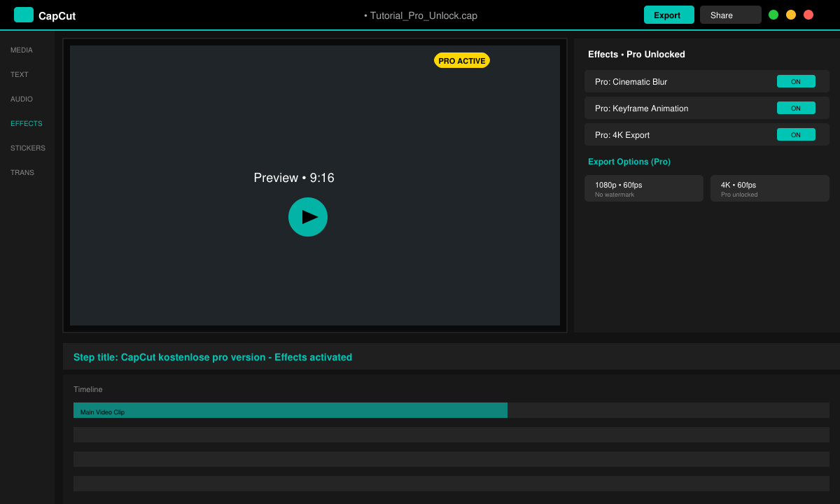
Task: Click the yellow window control dot
Action: 791,15
